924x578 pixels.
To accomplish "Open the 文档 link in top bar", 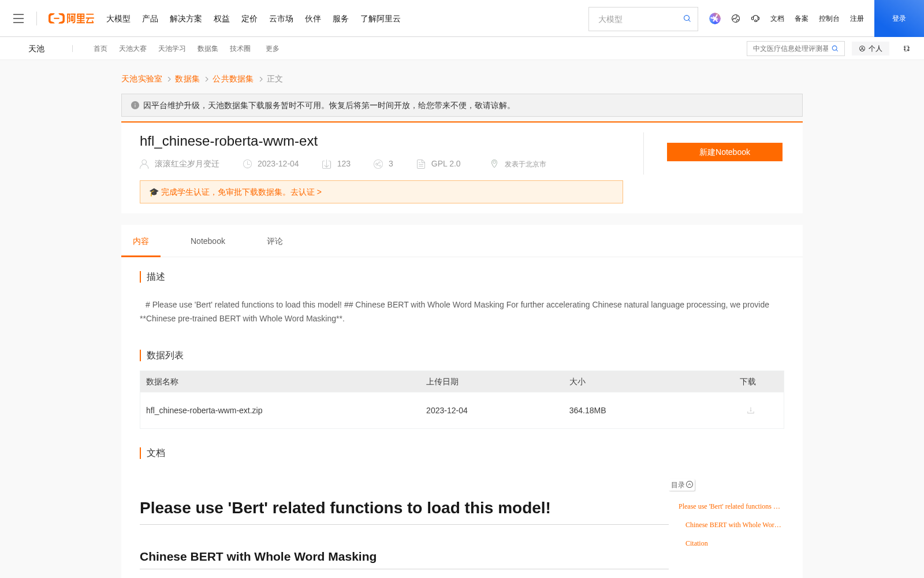I will [777, 18].
